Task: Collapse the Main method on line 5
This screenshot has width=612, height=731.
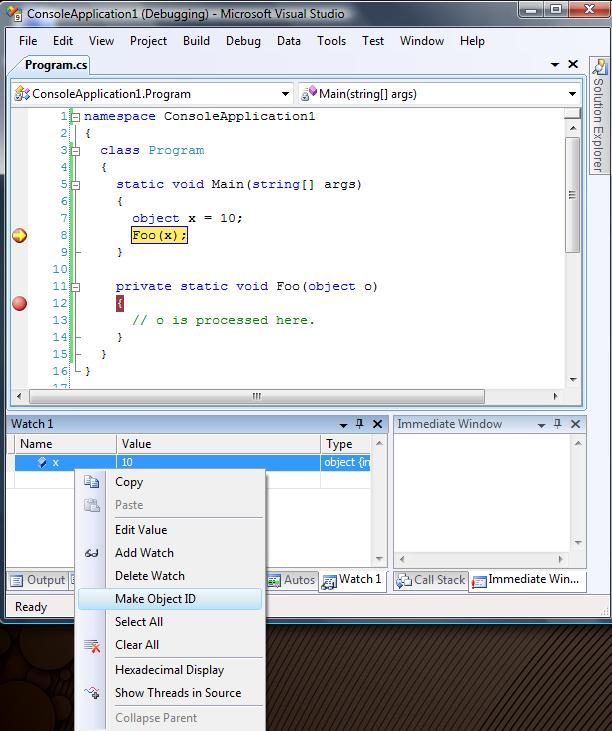Action: tap(76, 185)
